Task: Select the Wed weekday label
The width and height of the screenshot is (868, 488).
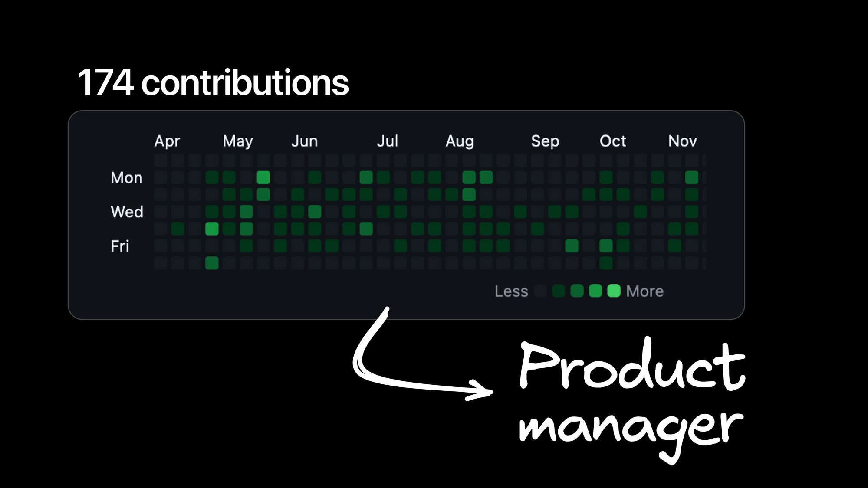Action: point(127,212)
